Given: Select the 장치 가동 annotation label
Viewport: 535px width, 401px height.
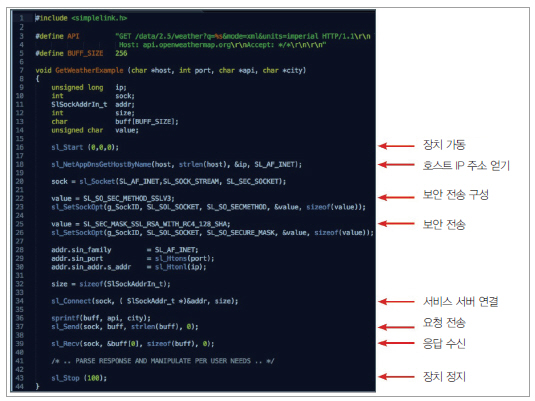Looking at the screenshot, I should coord(444,145).
